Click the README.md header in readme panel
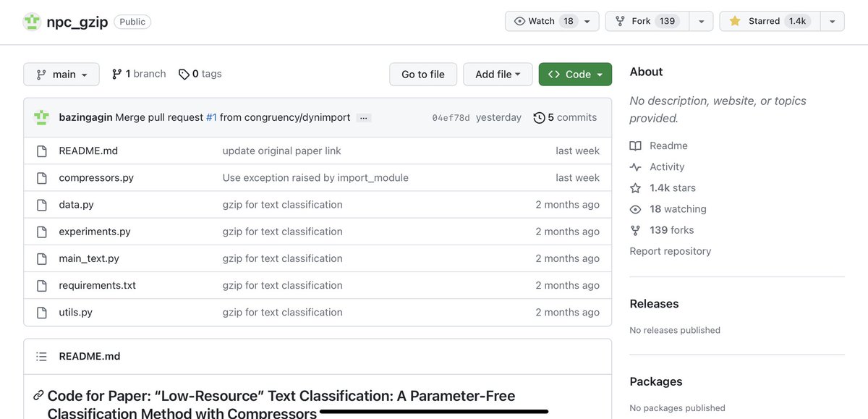Image resolution: width=868 pixels, height=419 pixels. [x=90, y=356]
